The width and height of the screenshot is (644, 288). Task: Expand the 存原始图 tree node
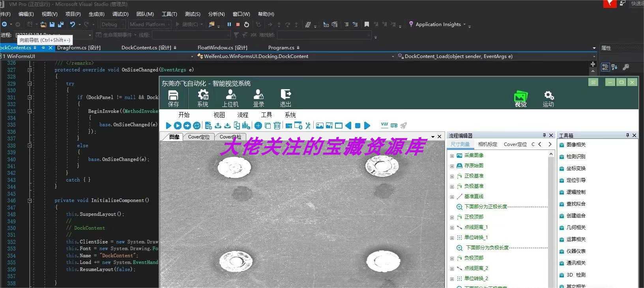pos(452,166)
